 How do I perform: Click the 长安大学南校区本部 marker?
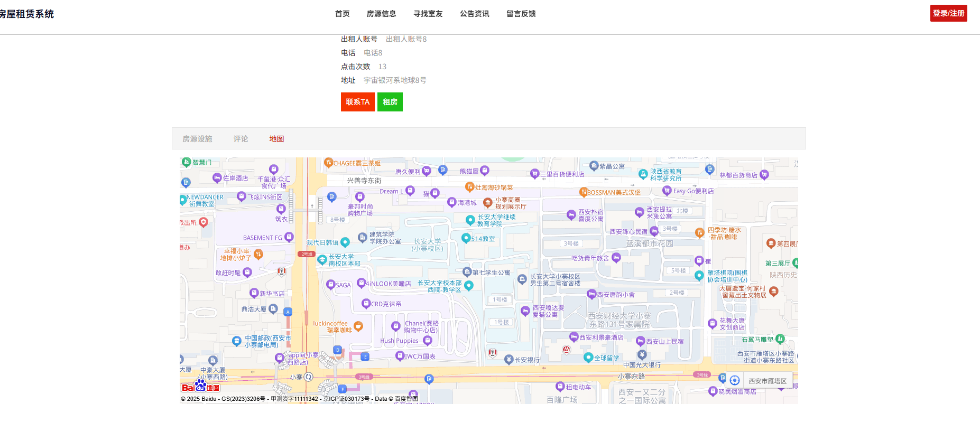coord(322,260)
